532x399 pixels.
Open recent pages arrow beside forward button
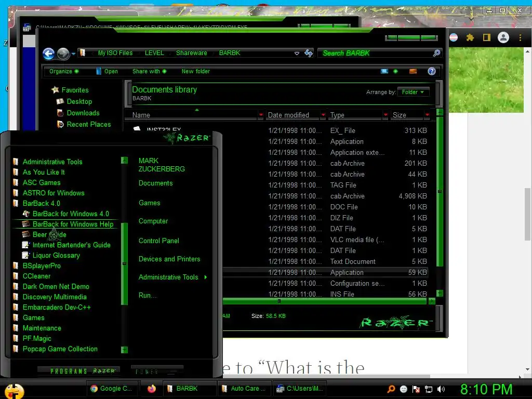click(x=73, y=54)
